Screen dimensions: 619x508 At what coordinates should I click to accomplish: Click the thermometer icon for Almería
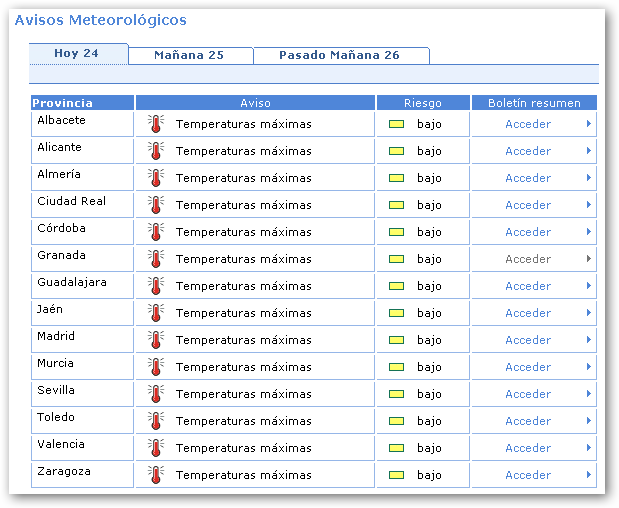(x=155, y=178)
